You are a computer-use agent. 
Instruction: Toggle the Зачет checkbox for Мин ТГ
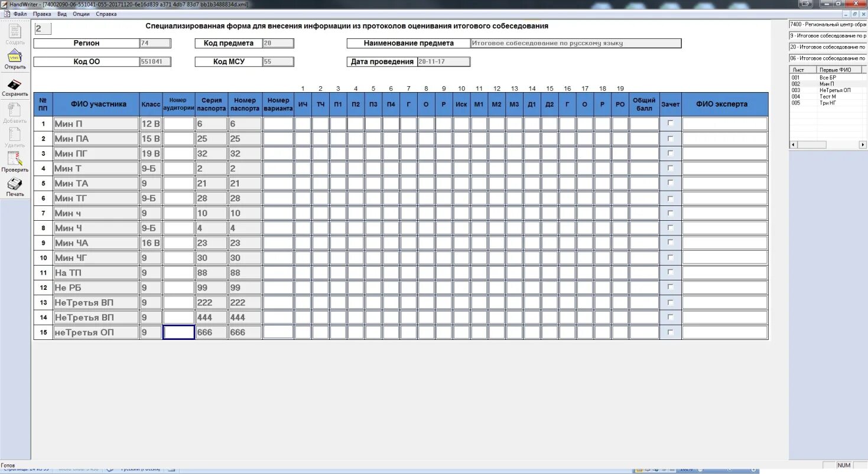click(x=670, y=198)
